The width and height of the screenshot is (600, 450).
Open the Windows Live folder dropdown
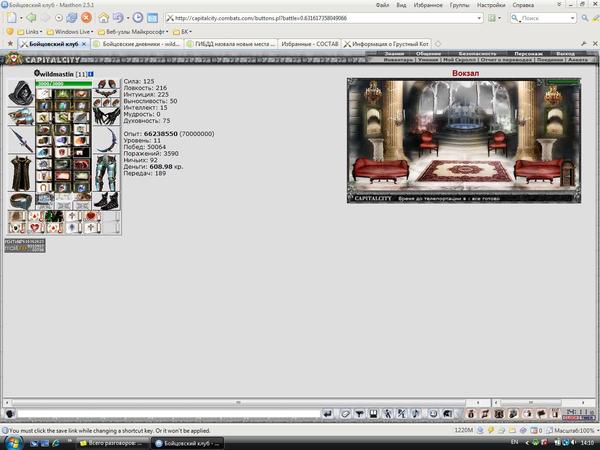[x=69, y=32]
